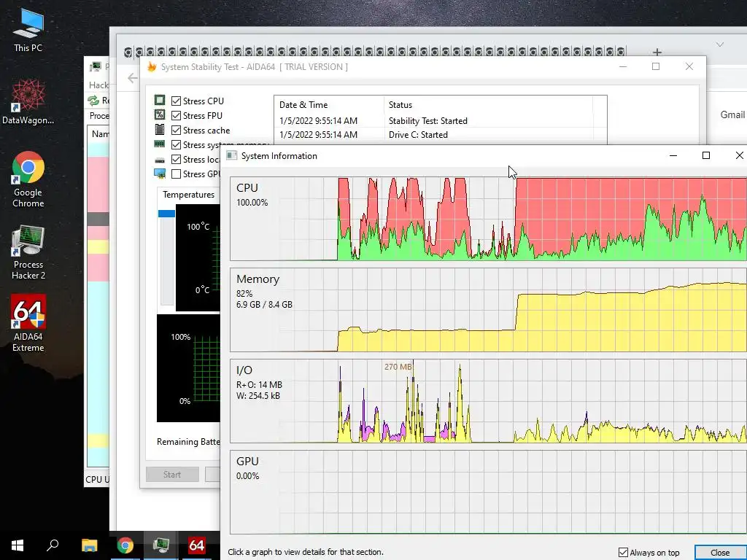This screenshot has height=560, width=747.
Task: Click the Stress cache chip icon
Action: pos(160,130)
